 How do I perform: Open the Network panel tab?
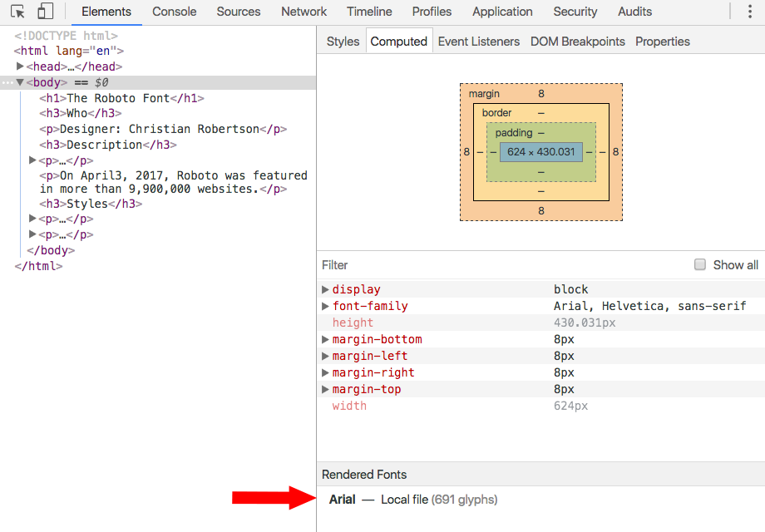[x=304, y=12]
